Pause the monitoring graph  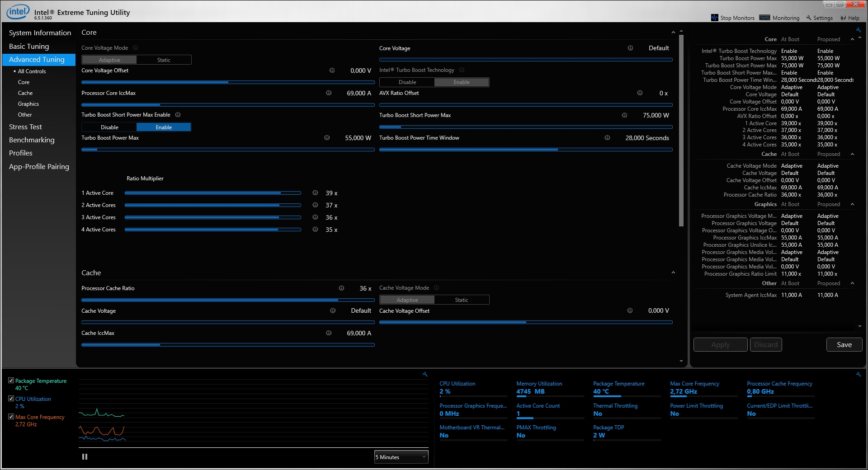coord(85,457)
